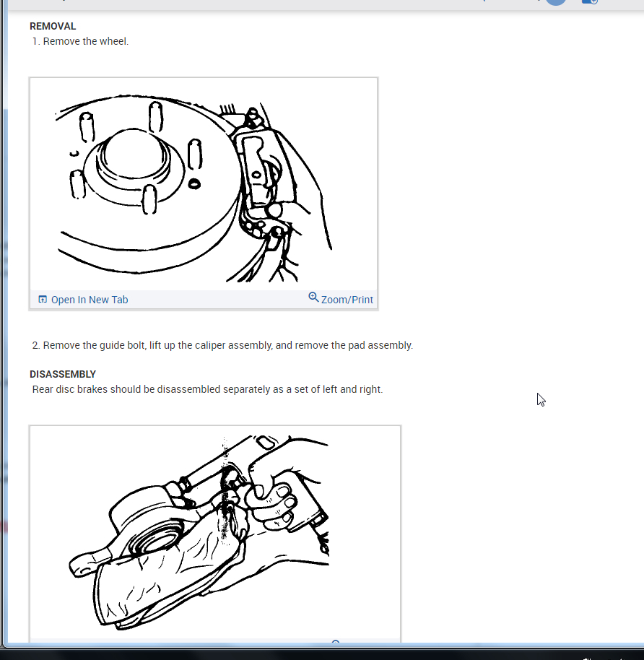Click the DISASSEMBLY heading
Image resolution: width=644 pixels, height=660 pixels.
[63, 374]
